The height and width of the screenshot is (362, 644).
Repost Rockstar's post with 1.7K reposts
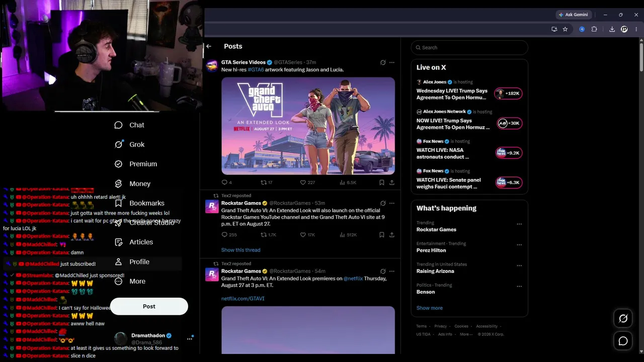[268, 235]
